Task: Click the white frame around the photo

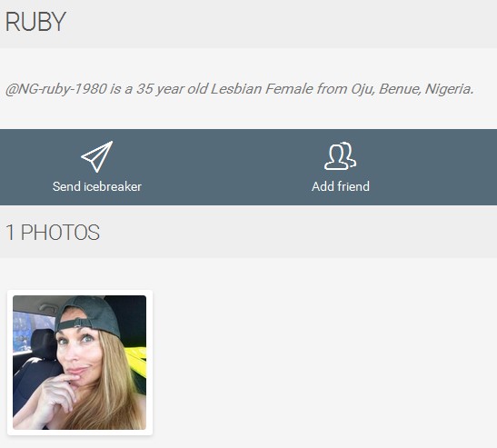Action: click(x=80, y=293)
